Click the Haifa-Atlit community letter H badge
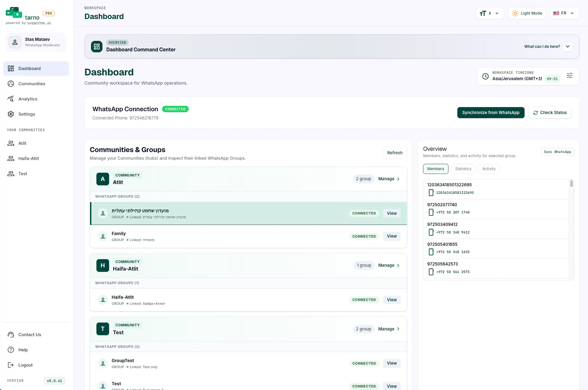The height and width of the screenshot is (390, 588). tap(103, 265)
